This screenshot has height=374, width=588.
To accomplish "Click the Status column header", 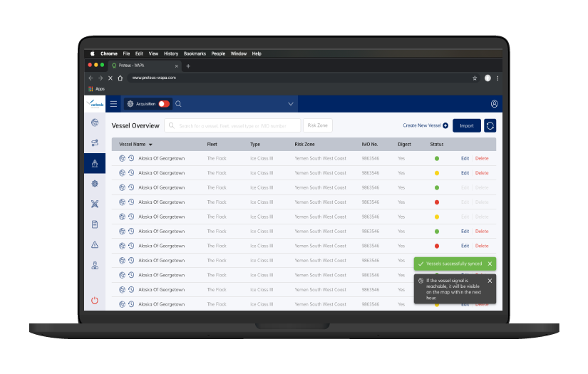I will [437, 145].
